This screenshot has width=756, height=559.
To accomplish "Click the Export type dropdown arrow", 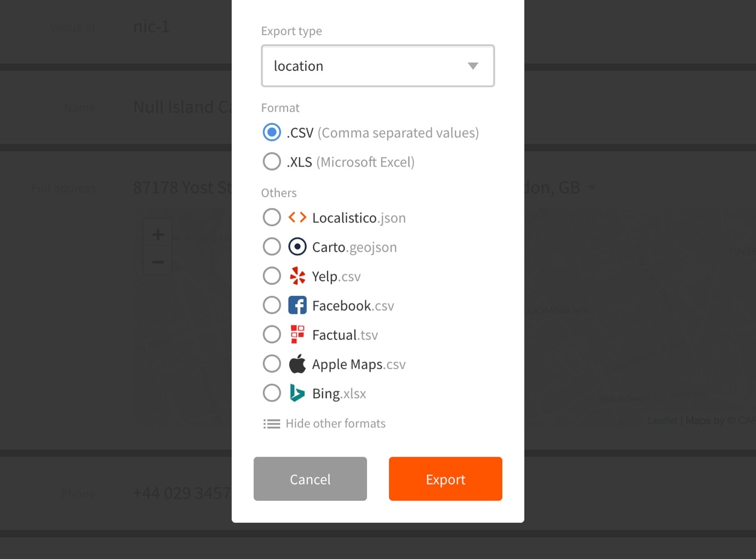I will (x=473, y=66).
